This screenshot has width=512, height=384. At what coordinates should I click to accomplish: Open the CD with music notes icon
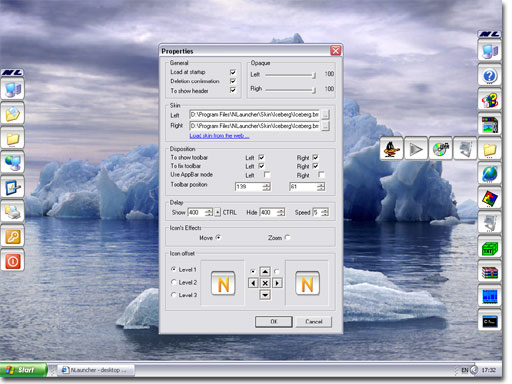(x=440, y=149)
